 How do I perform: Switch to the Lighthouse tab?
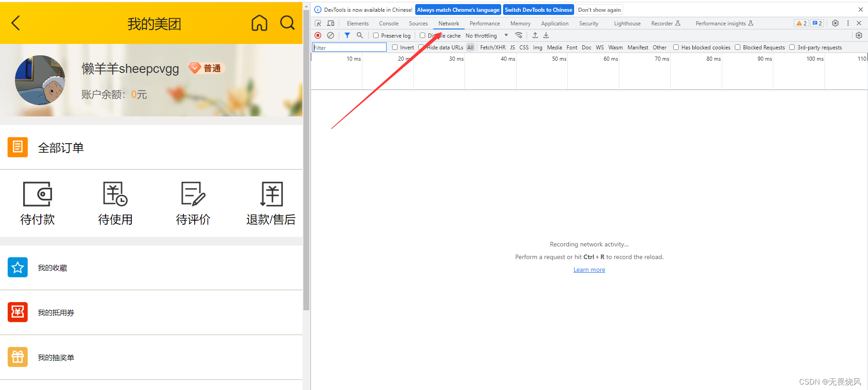coord(627,24)
